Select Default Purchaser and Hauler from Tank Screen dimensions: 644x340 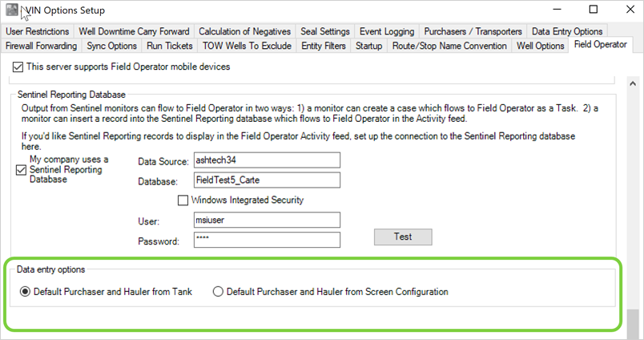(26, 292)
